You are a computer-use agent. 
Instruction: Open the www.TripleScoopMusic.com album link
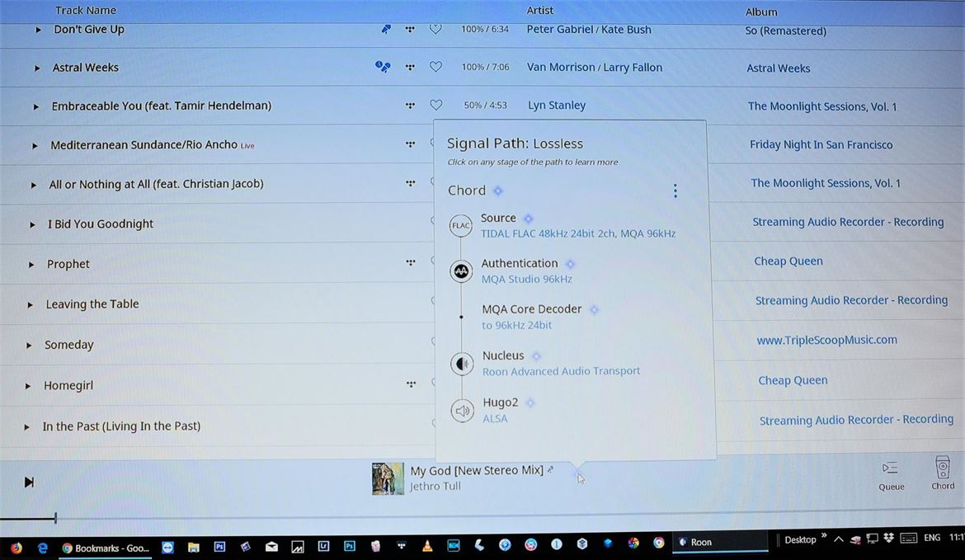tap(826, 340)
